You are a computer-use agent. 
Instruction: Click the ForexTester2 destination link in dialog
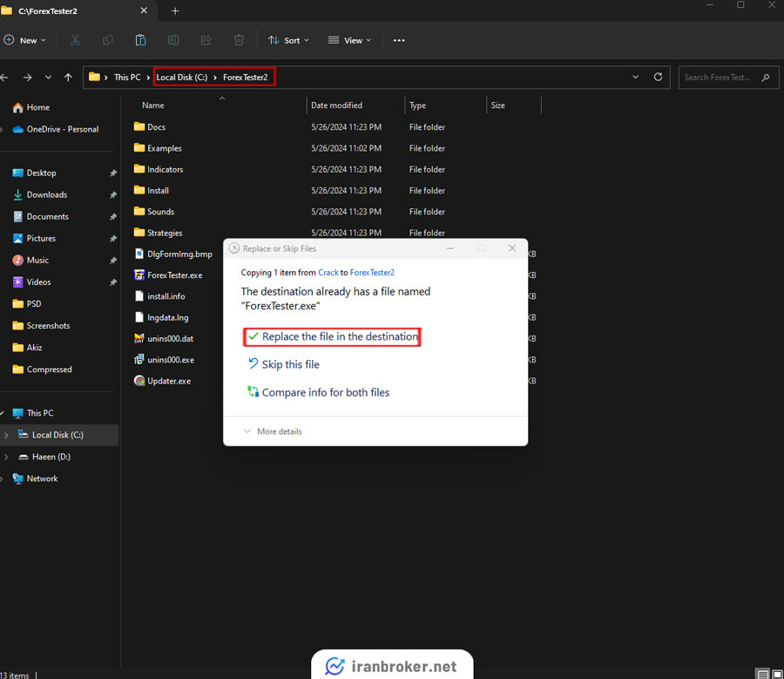click(372, 273)
